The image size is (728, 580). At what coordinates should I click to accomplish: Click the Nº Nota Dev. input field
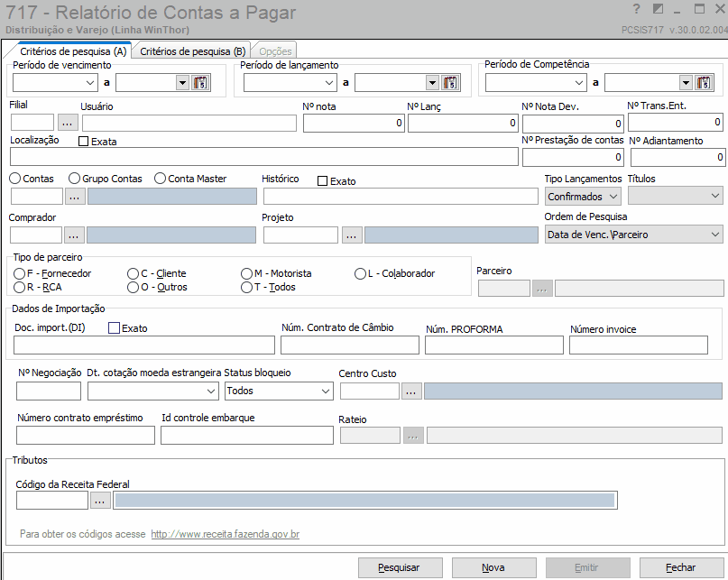coord(574,124)
